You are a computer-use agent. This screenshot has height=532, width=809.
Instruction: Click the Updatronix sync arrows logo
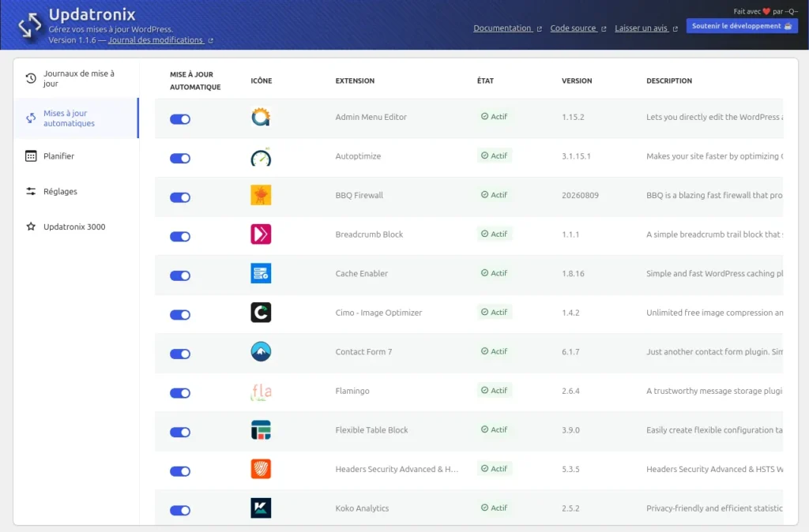pos(30,25)
